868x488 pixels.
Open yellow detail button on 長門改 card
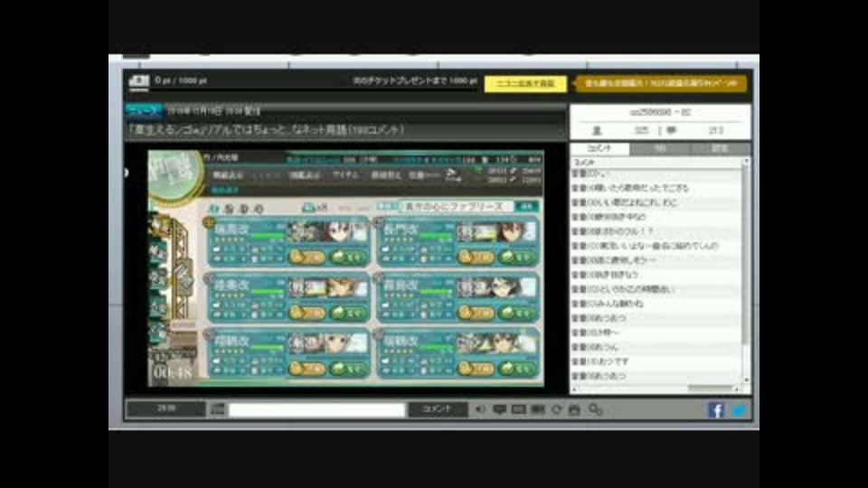coord(476,257)
